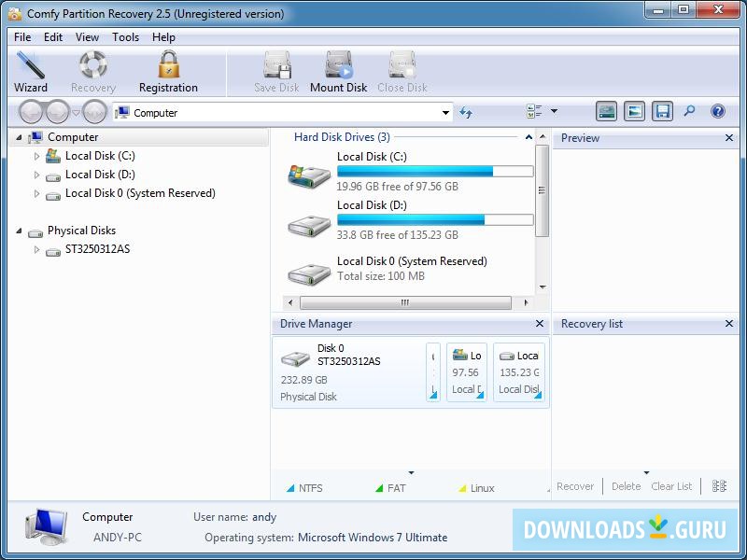This screenshot has width=747, height=560.
Task: Click the up-level navigation button
Action: click(94, 113)
